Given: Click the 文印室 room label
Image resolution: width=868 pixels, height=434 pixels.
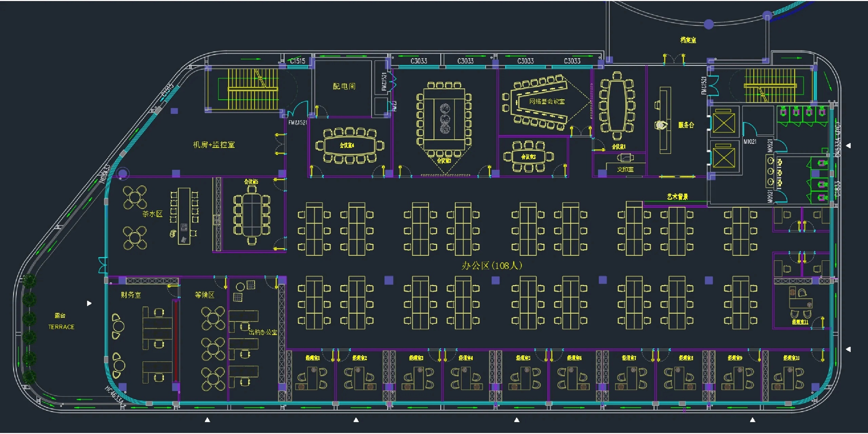Looking at the screenshot, I should tap(625, 169).
